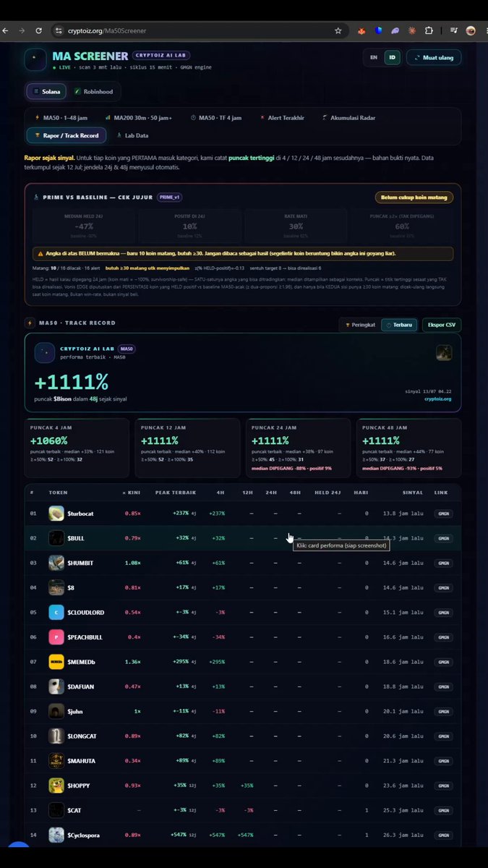Screen dimensions: 488x868
Task: Click the $CLOUDLORD token icon
Action: [56, 612]
